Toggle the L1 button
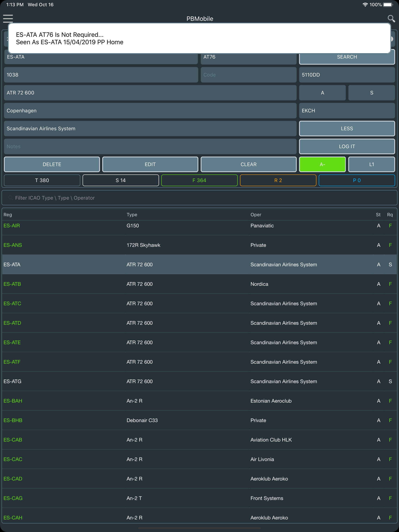Screen dimensions: 399x532 pos(371,164)
